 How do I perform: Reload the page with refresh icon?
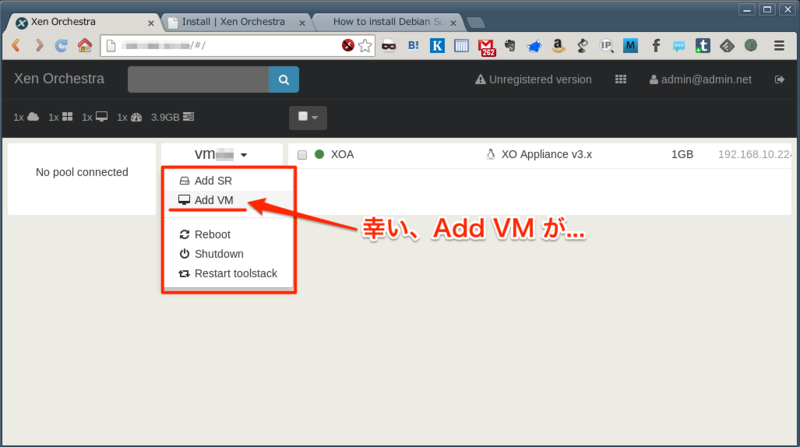[x=61, y=45]
